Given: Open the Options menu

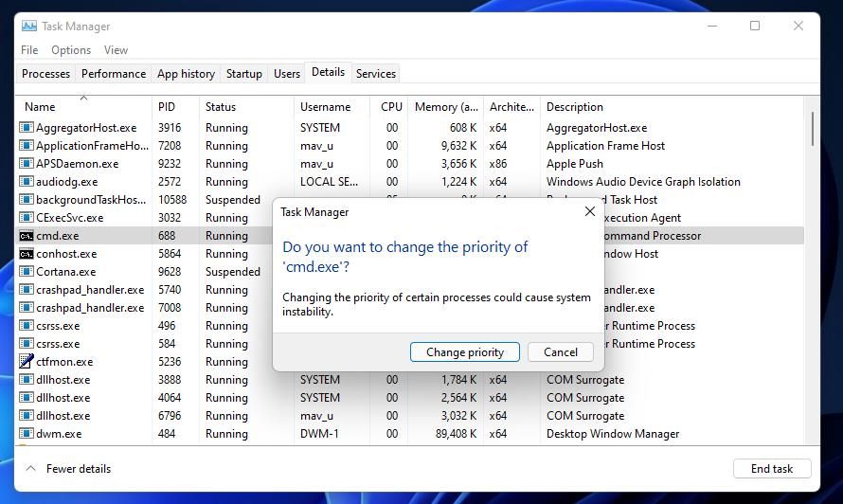Looking at the screenshot, I should (71, 50).
